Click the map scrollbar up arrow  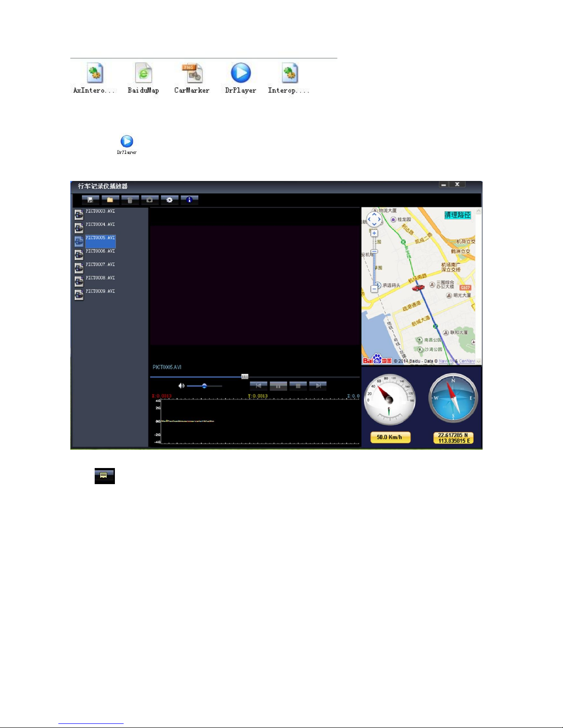478,211
